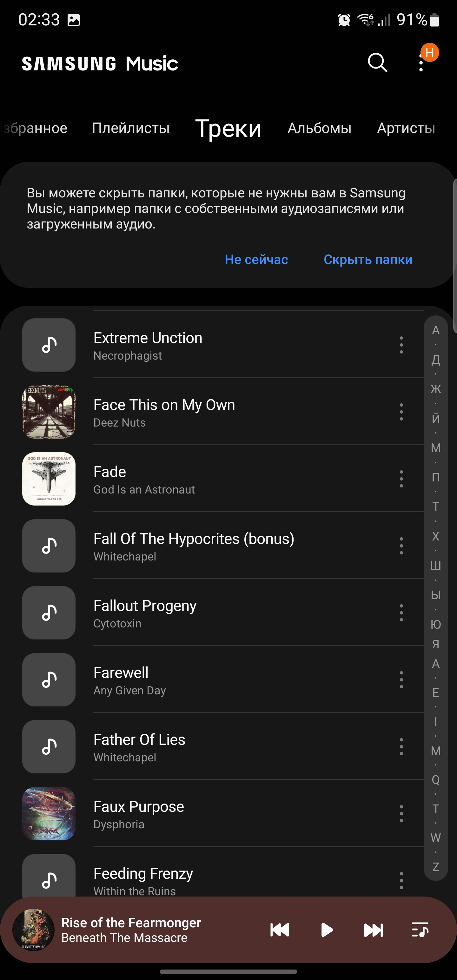Image resolution: width=457 pixels, height=980 pixels.
Task: Tap music note icon beside Extreme Unction
Action: coord(49,345)
